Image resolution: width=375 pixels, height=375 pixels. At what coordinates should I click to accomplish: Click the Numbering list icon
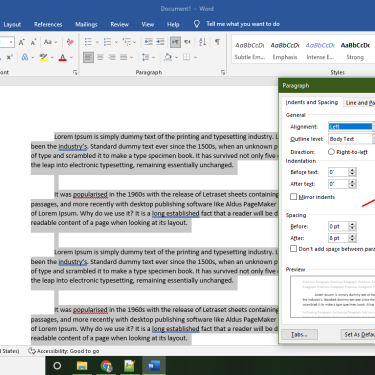[x=107, y=42]
